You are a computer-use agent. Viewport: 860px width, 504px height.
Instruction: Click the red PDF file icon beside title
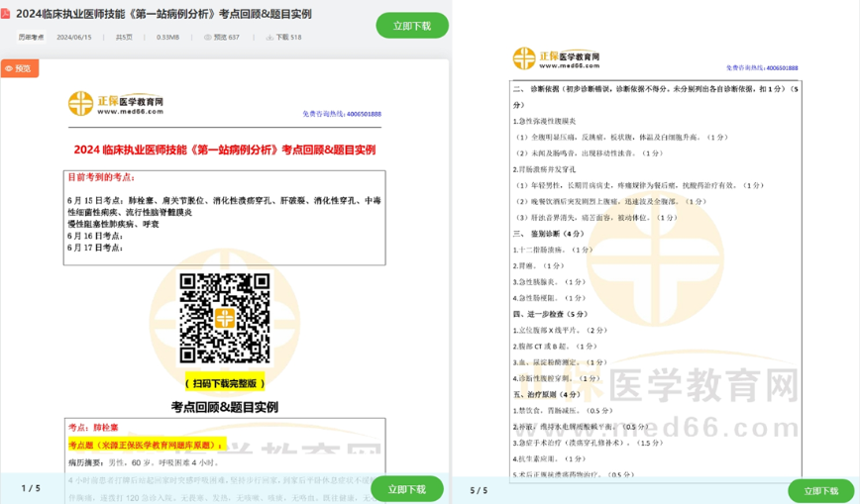click(x=6, y=14)
